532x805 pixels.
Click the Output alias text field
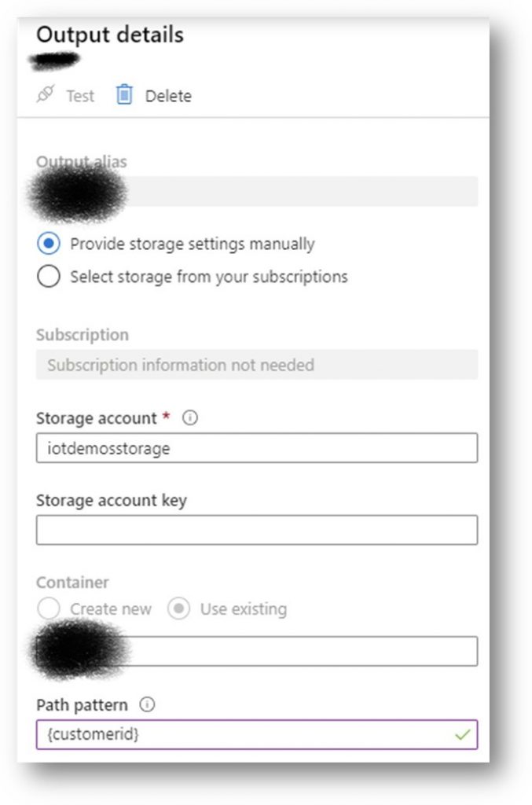[x=257, y=191]
